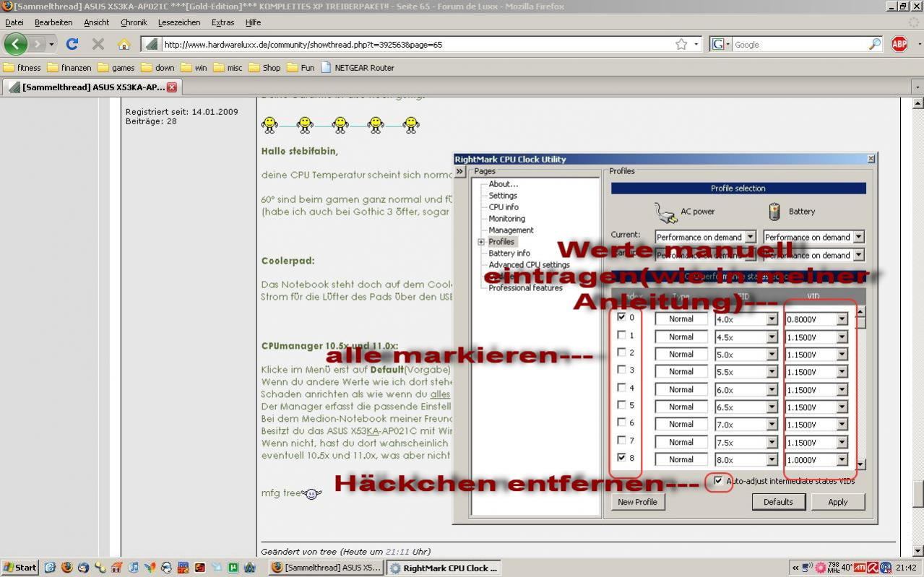The height and width of the screenshot is (577, 924).
Task: Open the Lesezeichen menu
Action: tap(179, 22)
